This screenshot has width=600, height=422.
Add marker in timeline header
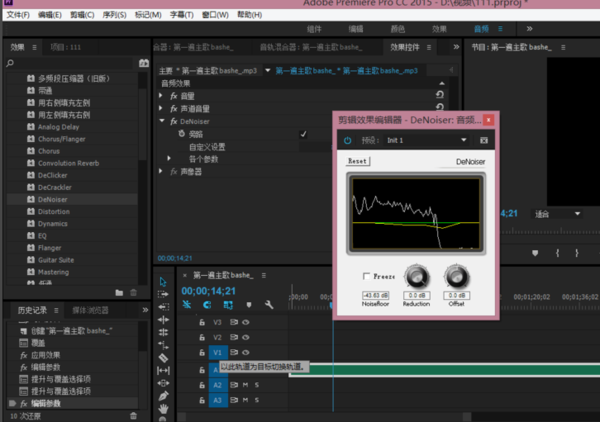[249, 305]
